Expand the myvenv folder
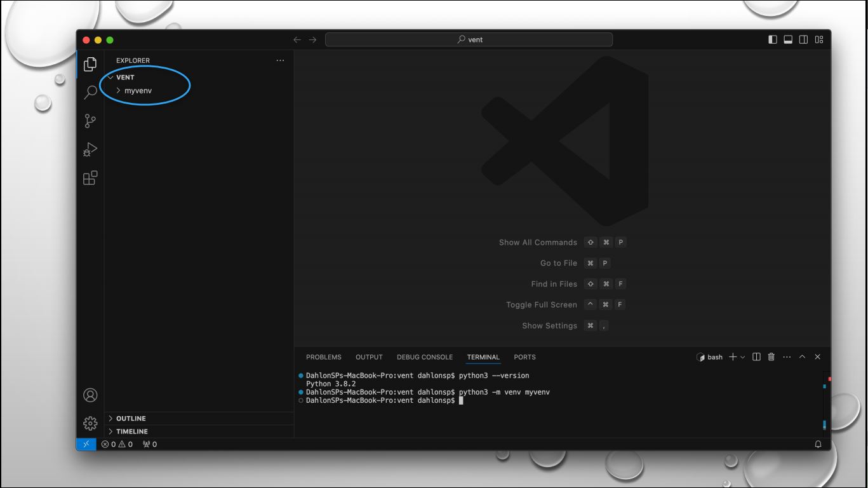Viewport: 868px width, 488px height. [138, 91]
